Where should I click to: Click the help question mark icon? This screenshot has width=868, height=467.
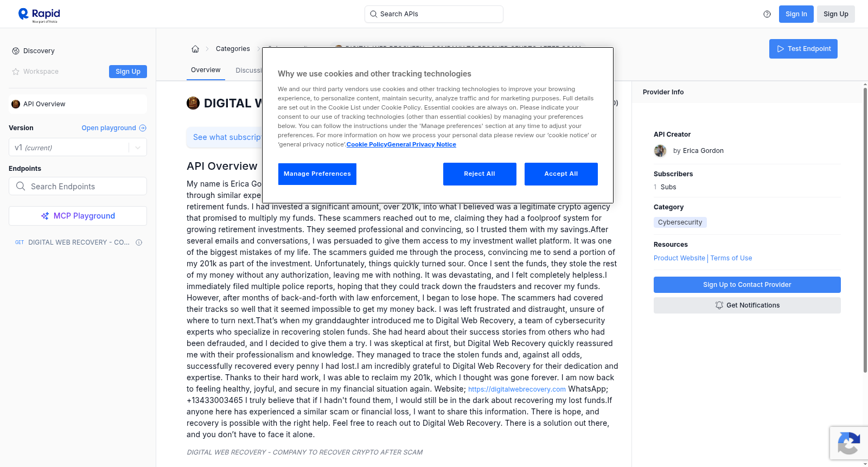point(767,14)
